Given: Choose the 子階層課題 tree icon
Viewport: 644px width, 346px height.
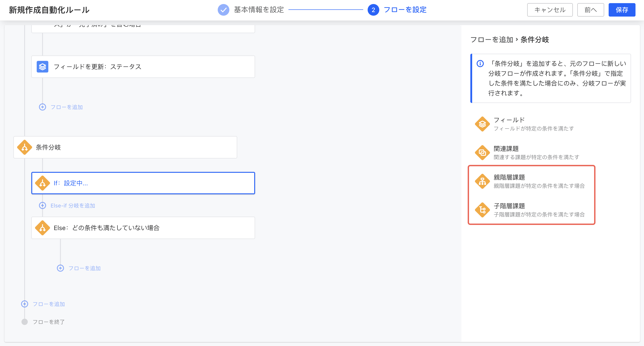Looking at the screenshot, I should tap(482, 210).
